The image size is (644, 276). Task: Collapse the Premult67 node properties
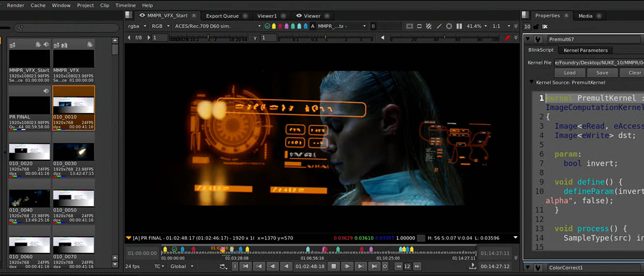coord(528,39)
